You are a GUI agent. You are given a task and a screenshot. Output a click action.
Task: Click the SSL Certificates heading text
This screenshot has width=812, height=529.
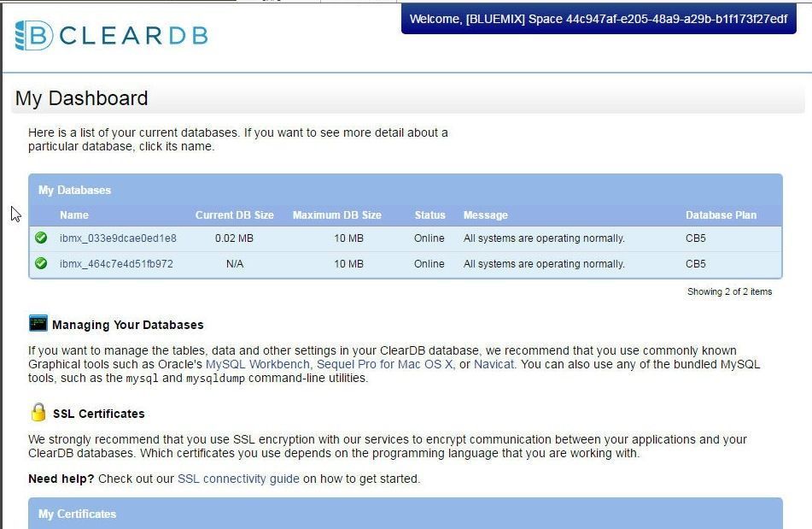click(99, 414)
